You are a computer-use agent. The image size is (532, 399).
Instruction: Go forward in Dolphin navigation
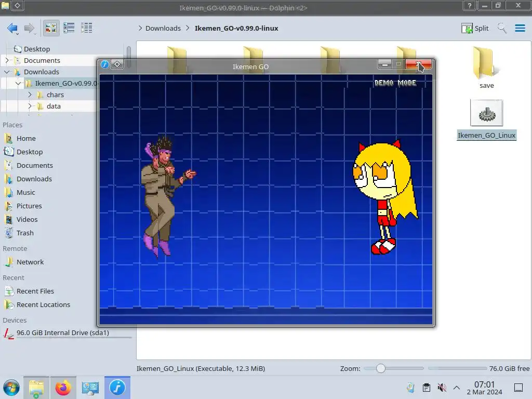[x=30, y=28]
